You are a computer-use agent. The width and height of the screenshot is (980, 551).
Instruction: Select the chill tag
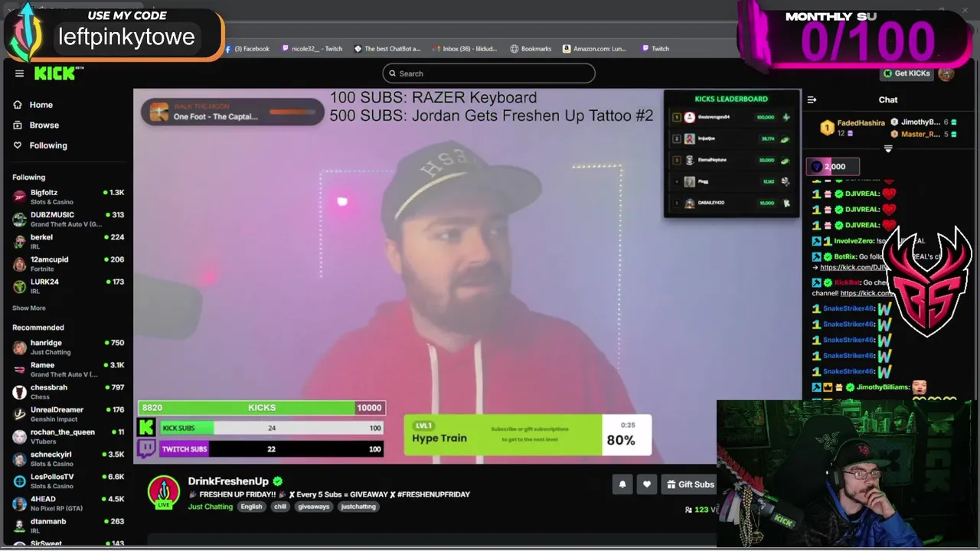tap(280, 507)
